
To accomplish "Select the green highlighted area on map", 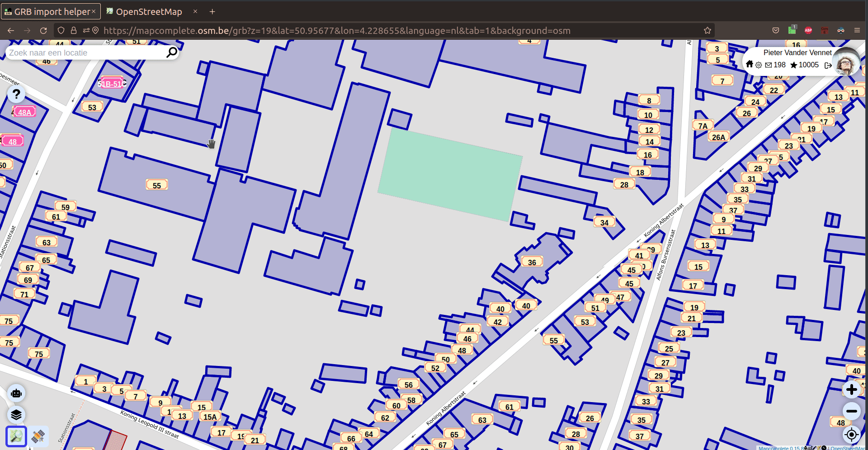I will pyautogui.click(x=450, y=174).
